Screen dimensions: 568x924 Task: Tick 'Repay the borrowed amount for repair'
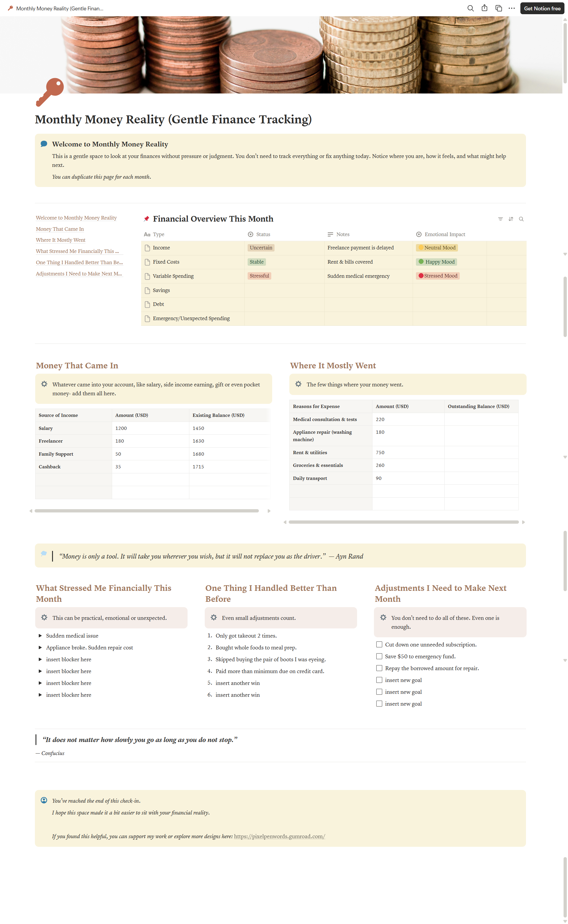click(x=379, y=668)
